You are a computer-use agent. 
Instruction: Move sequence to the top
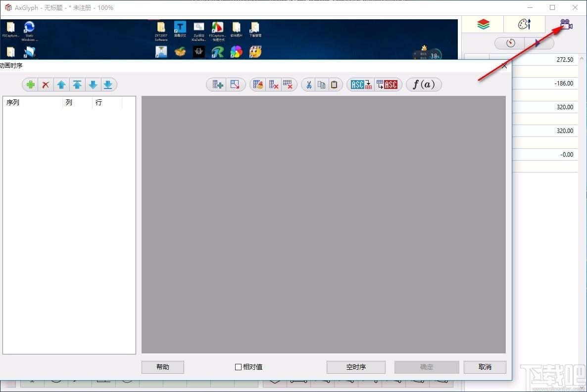pos(77,85)
